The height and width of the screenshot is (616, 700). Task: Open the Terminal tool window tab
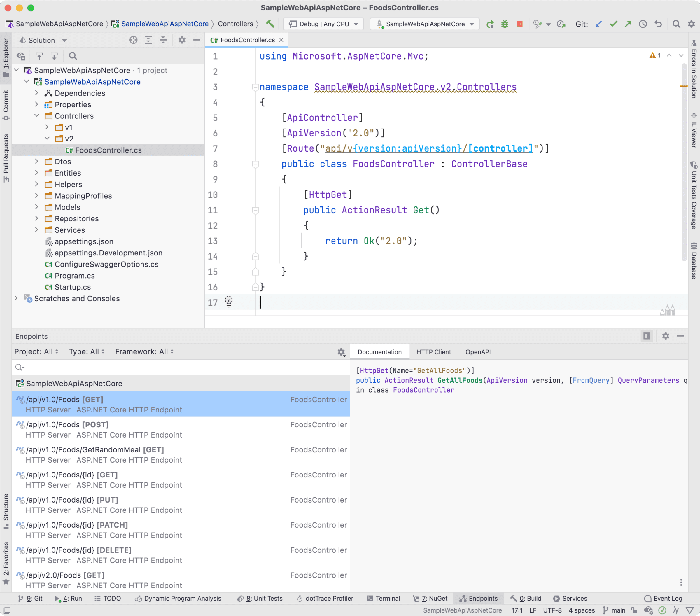[383, 598]
